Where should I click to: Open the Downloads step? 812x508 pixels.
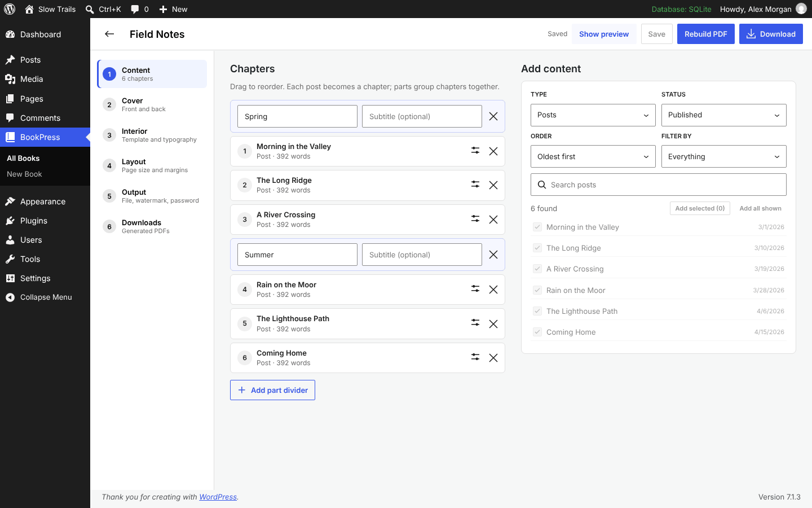pyautogui.click(x=152, y=226)
